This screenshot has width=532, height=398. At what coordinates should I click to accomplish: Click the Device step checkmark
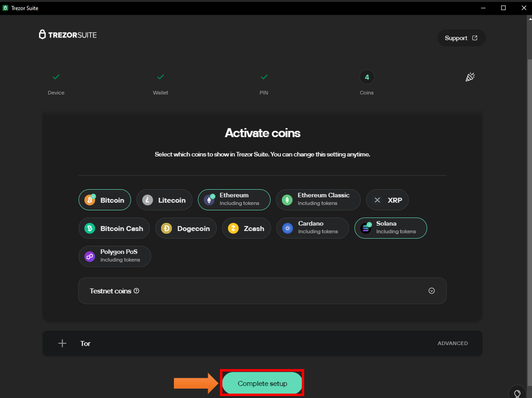click(x=56, y=77)
